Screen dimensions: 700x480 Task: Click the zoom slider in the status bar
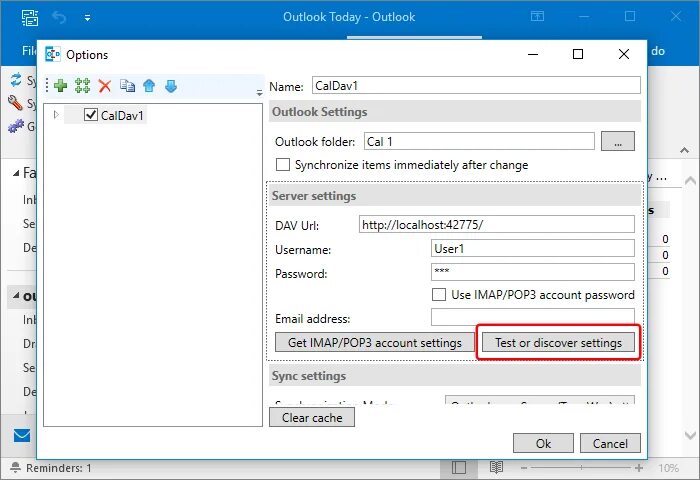(581, 468)
